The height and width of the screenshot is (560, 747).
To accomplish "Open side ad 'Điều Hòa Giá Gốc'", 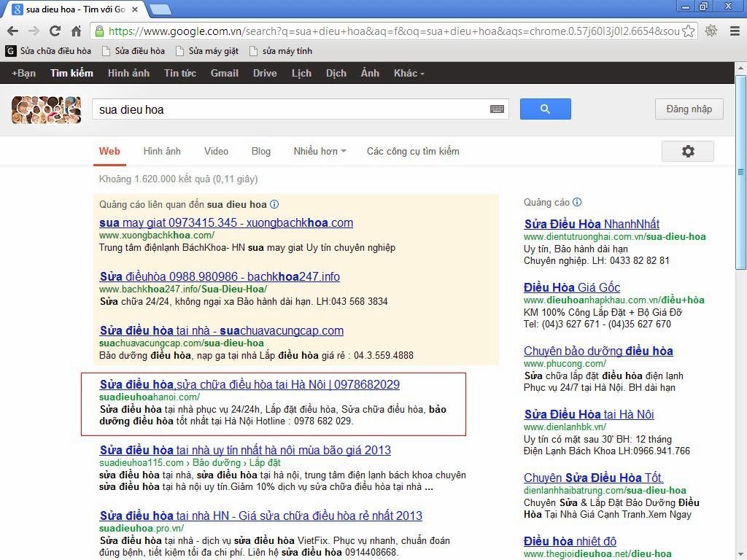I will coord(572,287).
